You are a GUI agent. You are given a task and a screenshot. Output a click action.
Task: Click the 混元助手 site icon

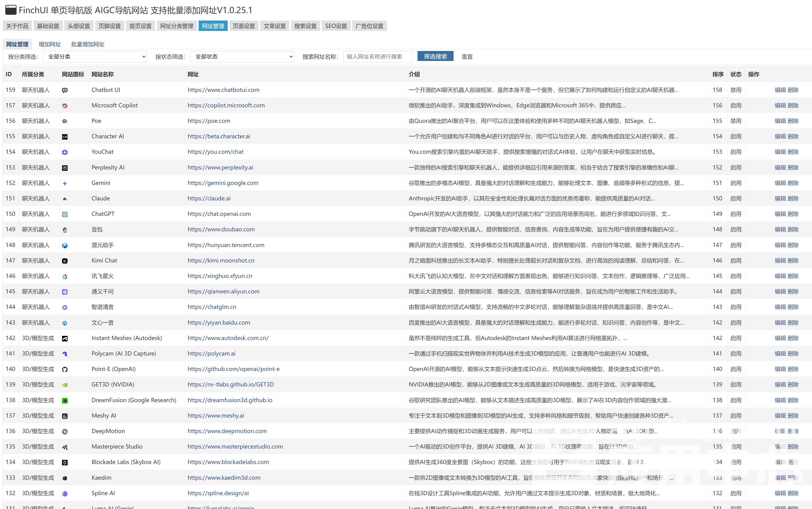(65, 245)
